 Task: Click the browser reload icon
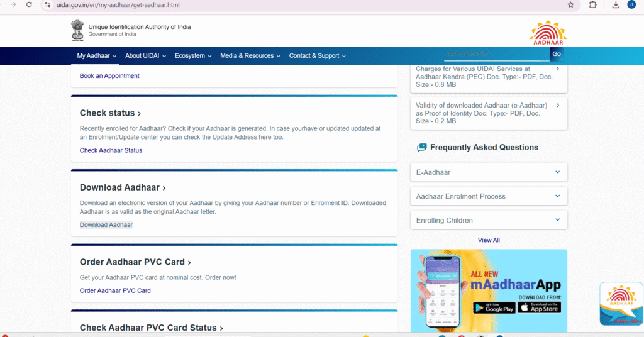pyautogui.click(x=29, y=4)
